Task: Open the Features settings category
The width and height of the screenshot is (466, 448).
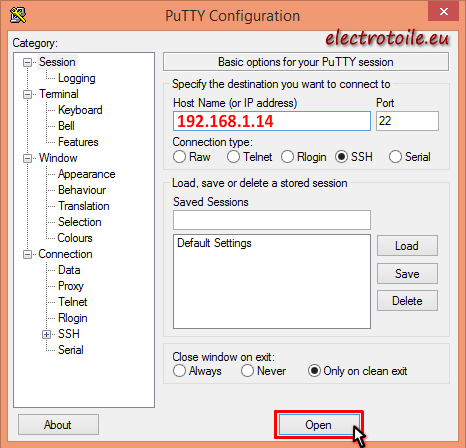Action: (78, 142)
